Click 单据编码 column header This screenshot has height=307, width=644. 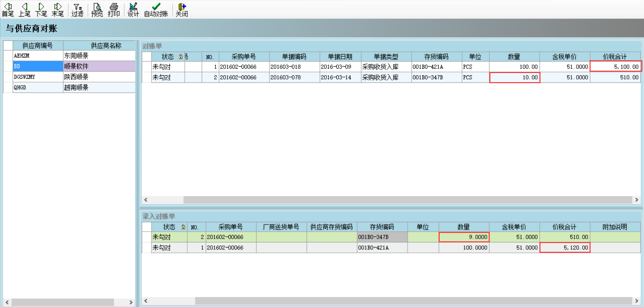294,57
